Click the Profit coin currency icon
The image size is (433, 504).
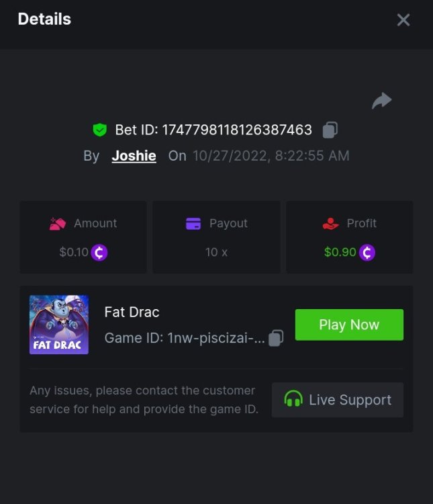coord(367,253)
